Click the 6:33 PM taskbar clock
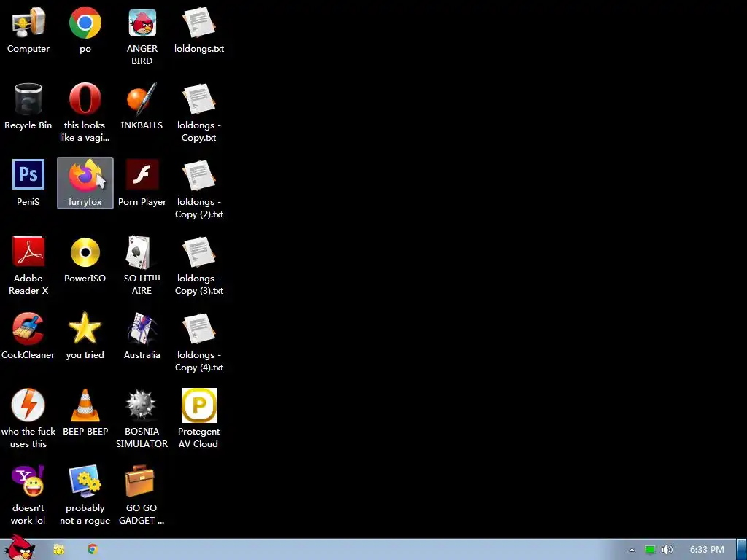Viewport: 747px width, 560px height. coord(707,550)
